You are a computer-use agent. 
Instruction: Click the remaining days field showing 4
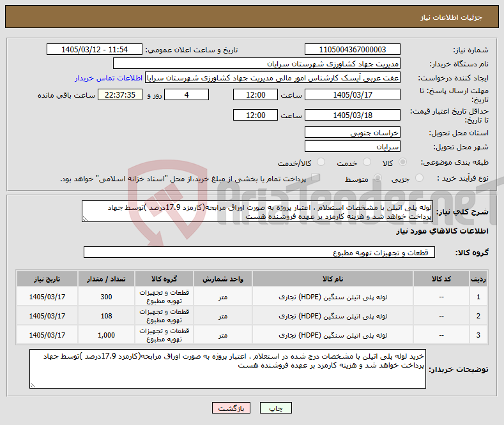[x=187, y=94]
